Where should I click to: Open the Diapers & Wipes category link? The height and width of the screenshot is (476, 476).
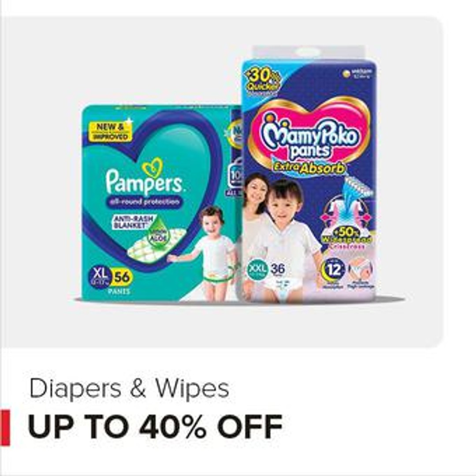click(x=129, y=389)
